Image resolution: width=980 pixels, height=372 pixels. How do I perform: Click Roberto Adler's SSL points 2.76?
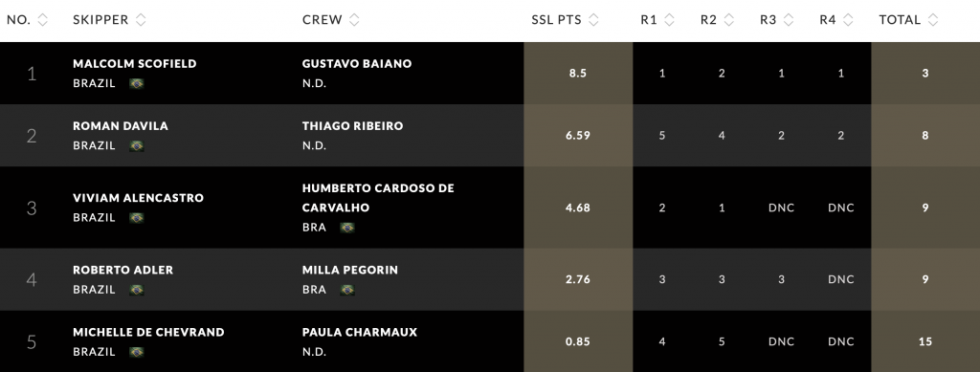577,279
